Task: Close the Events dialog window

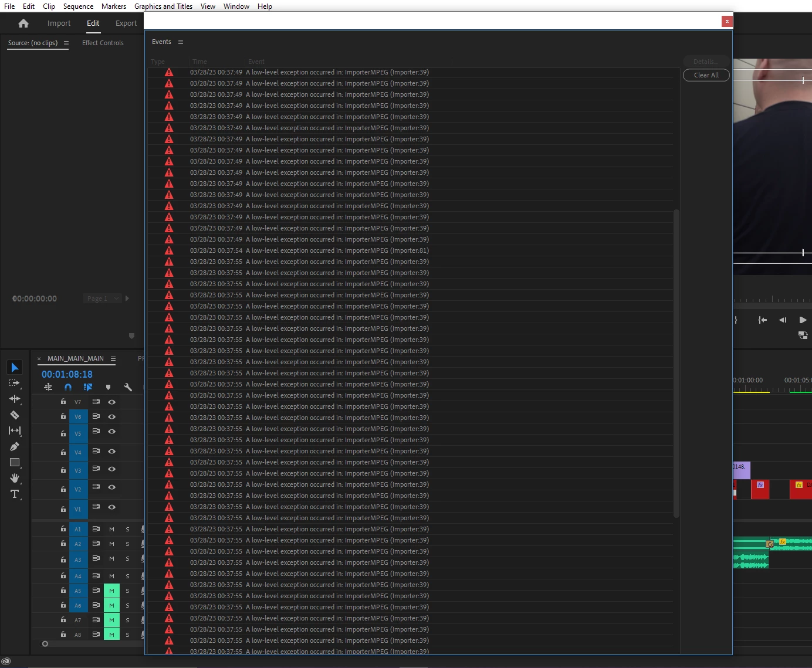Action: click(x=727, y=21)
